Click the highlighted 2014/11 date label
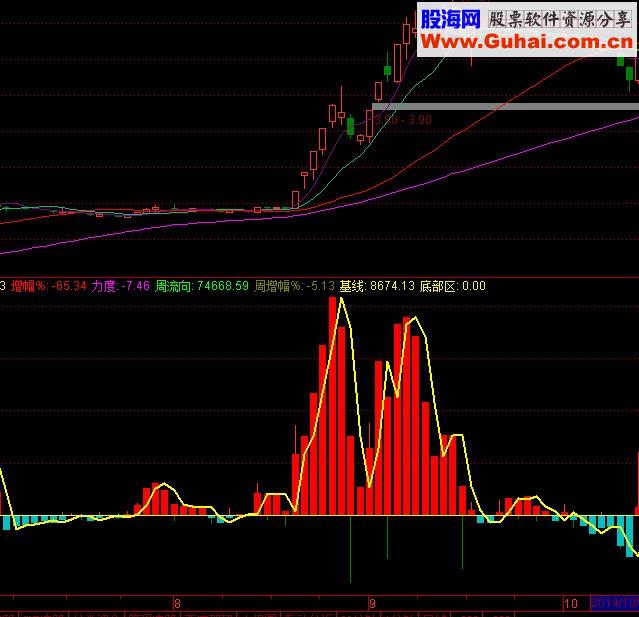Viewport: 639px width, 617px height. [x=615, y=603]
